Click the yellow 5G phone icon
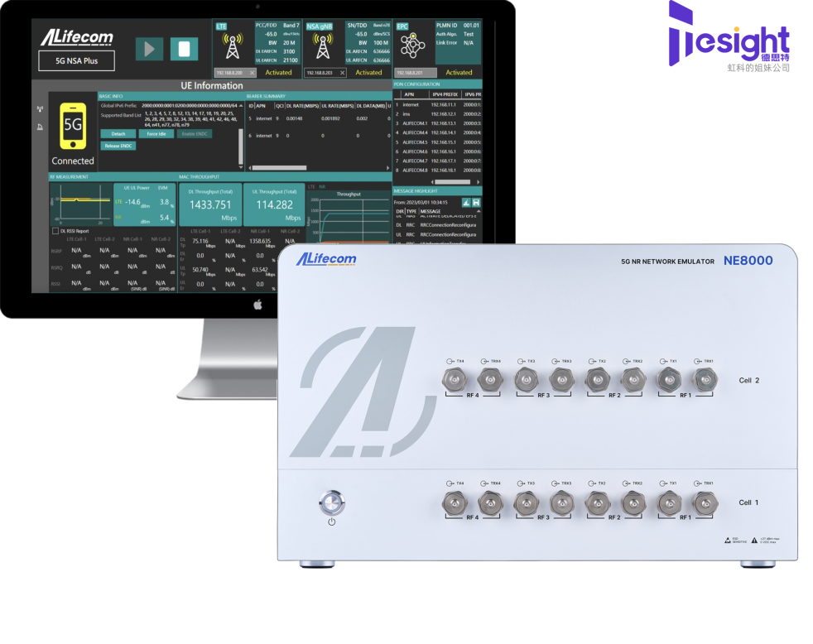Image resolution: width=813 pixels, height=644 pixels. pos(73,126)
